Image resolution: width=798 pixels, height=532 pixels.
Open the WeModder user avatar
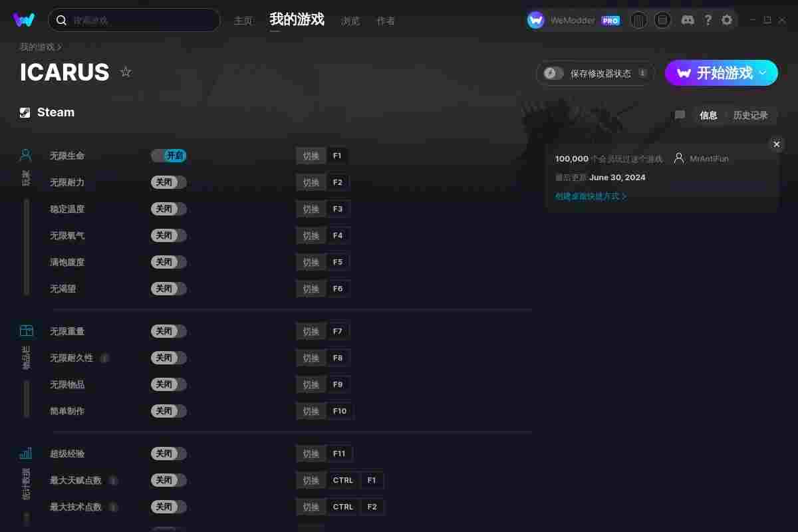[x=535, y=20]
